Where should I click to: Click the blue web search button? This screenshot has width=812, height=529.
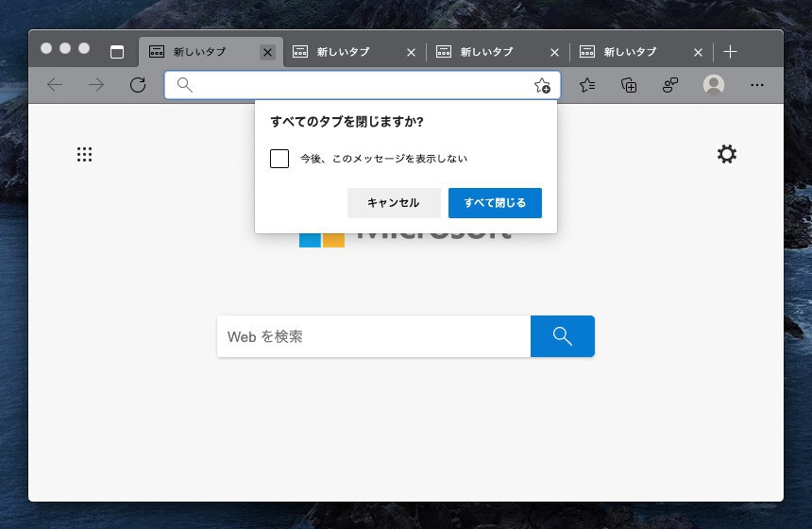tap(563, 336)
